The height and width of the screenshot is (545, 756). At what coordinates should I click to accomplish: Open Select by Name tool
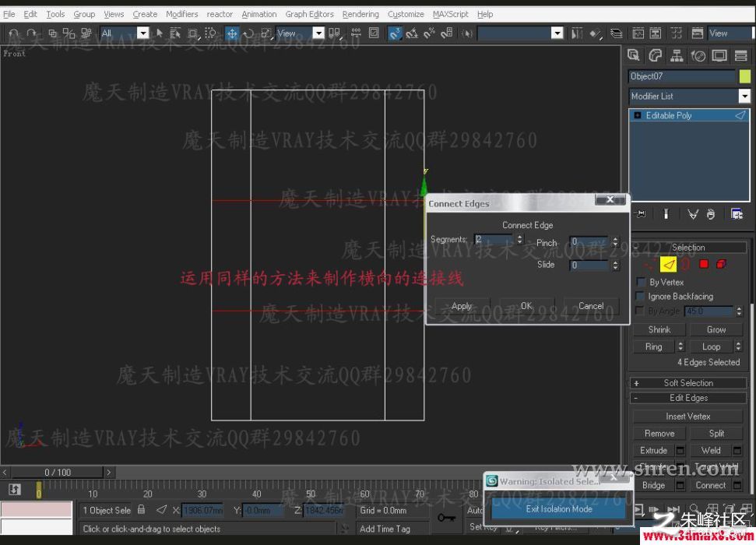(175, 33)
